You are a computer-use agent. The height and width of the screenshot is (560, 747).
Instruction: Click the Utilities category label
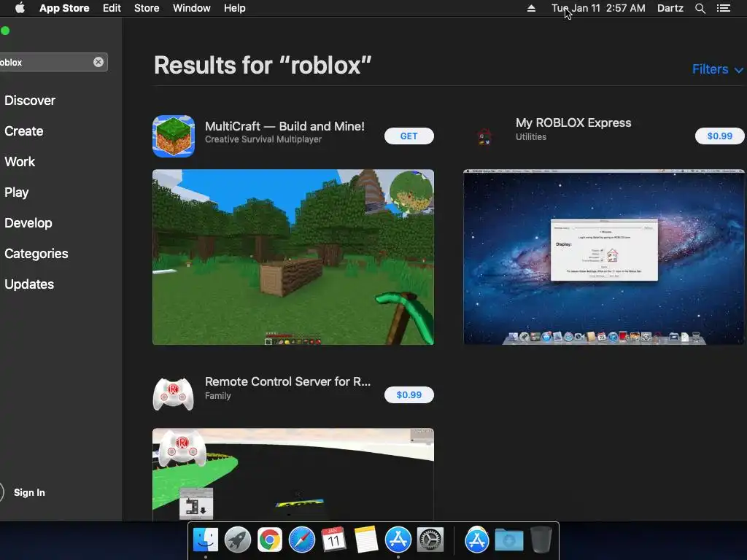tap(531, 136)
